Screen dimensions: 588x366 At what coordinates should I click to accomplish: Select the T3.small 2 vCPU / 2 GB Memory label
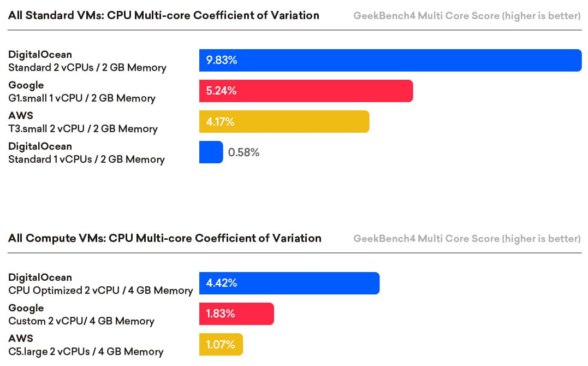tap(82, 129)
